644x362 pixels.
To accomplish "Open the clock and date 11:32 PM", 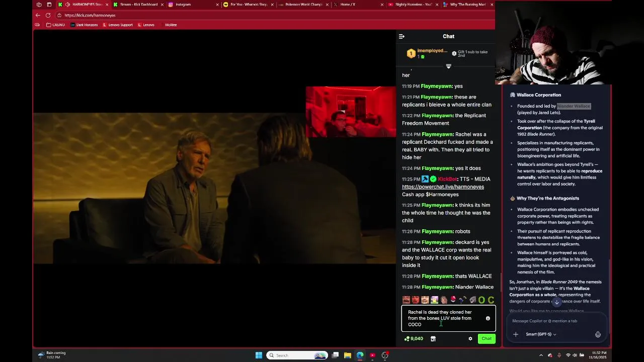I will coord(599,355).
